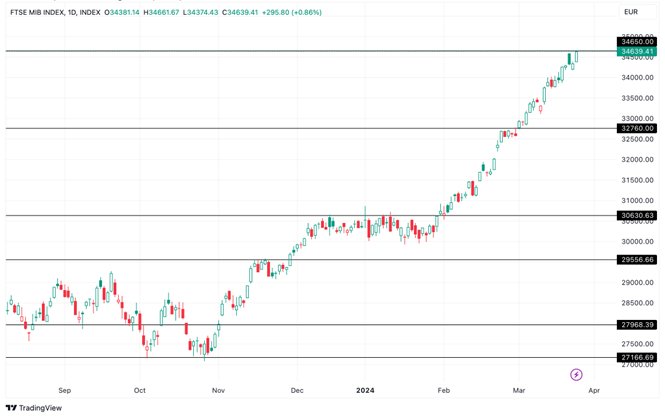Click the 30000.00 price axis label
Screen dimensions: 665x418
tap(637, 242)
